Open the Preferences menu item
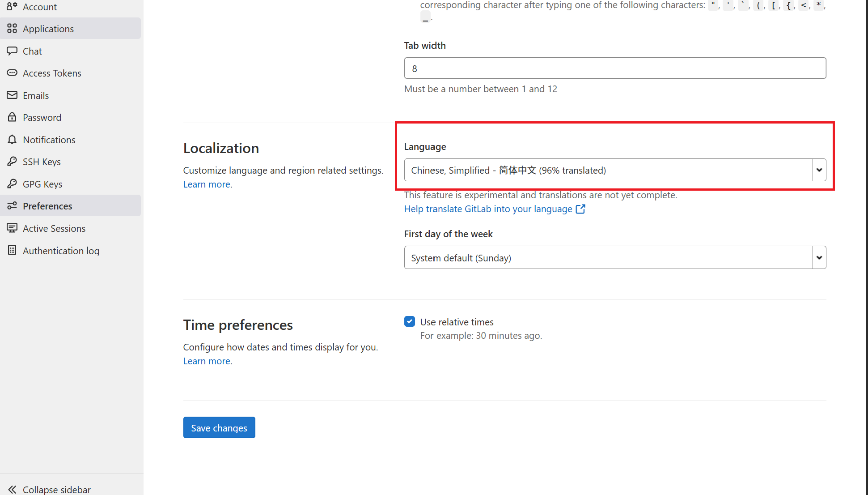The image size is (868, 495). tap(47, 206)
